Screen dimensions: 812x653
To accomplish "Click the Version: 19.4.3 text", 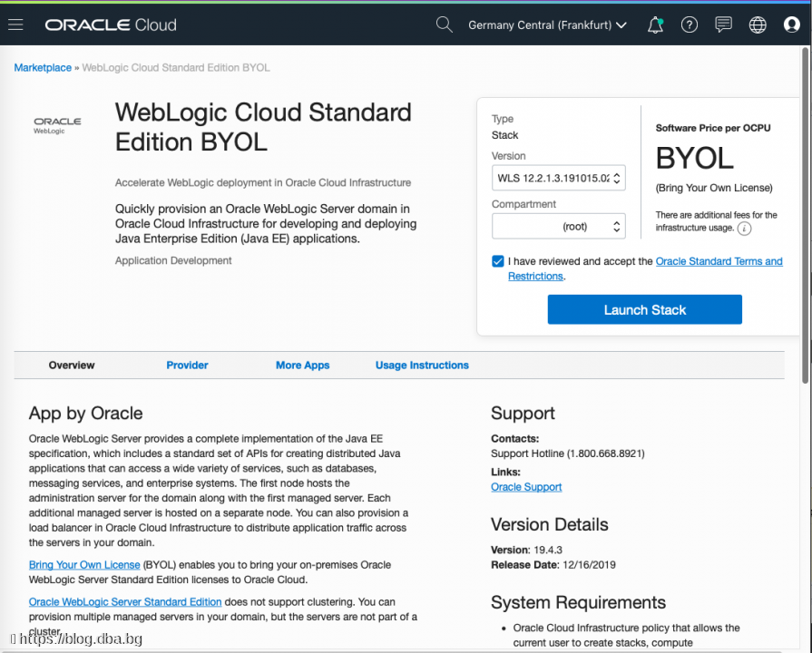I will coord(526,550).
